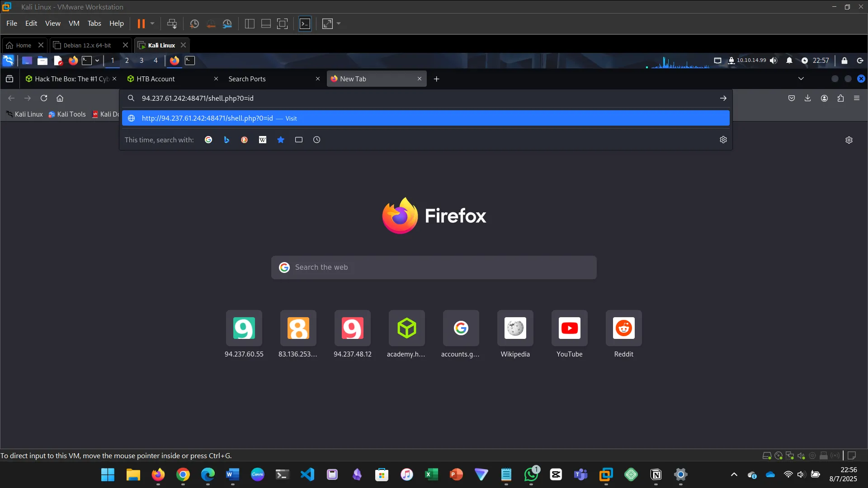The width and height of the screenshot is (868, 488).
Task: Expand the pause button power dropdown arrow
Action: [x=152, y=23]
